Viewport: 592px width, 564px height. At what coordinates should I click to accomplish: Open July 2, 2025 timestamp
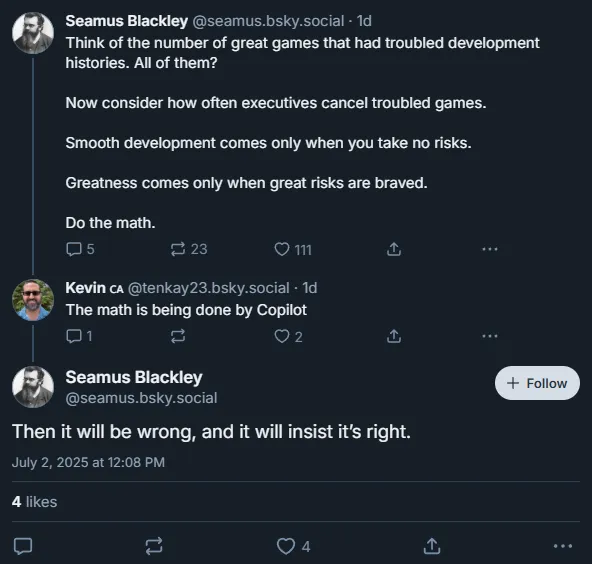(88, 462)
